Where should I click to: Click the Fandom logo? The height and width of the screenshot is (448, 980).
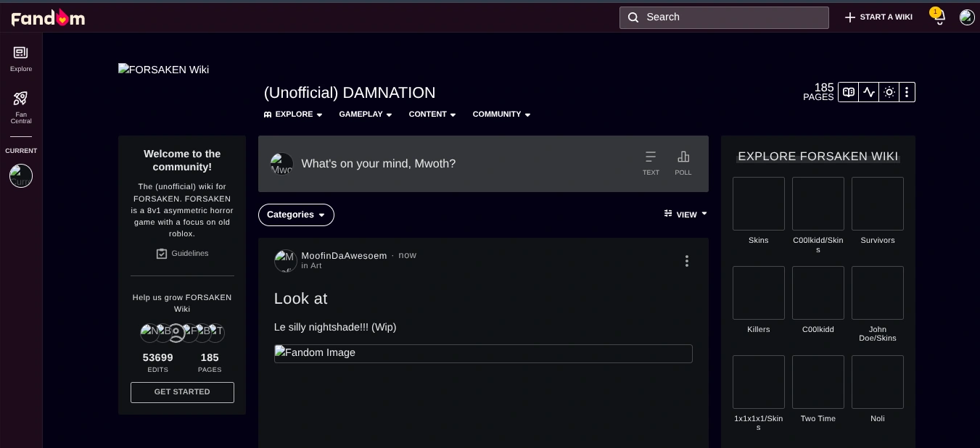(x=48, y=17)
